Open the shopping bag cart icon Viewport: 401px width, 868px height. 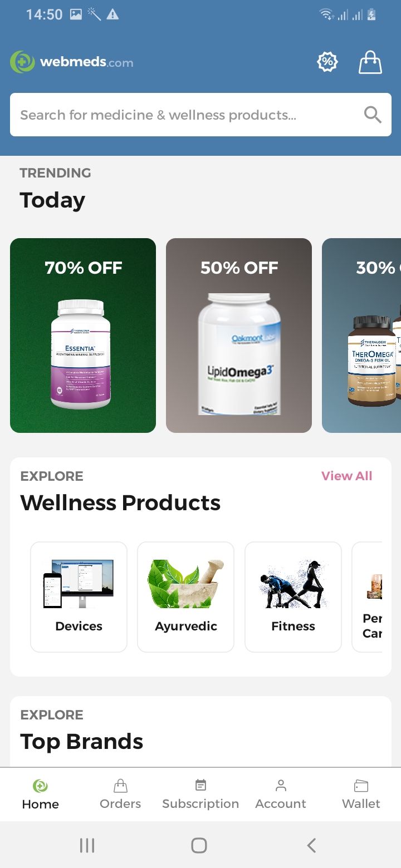click(370, 62)
